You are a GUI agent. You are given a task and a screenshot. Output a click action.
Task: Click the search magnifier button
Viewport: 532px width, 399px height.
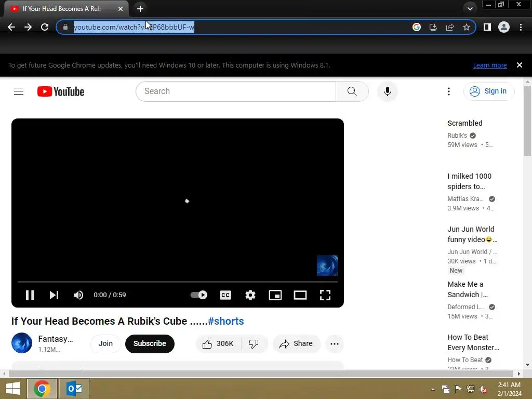tap(352, 91)
